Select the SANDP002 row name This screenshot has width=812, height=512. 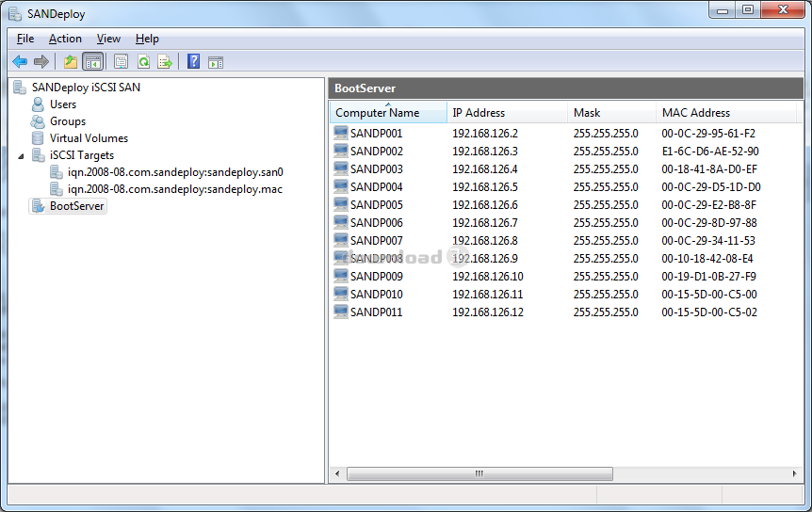tap(377, 151)
